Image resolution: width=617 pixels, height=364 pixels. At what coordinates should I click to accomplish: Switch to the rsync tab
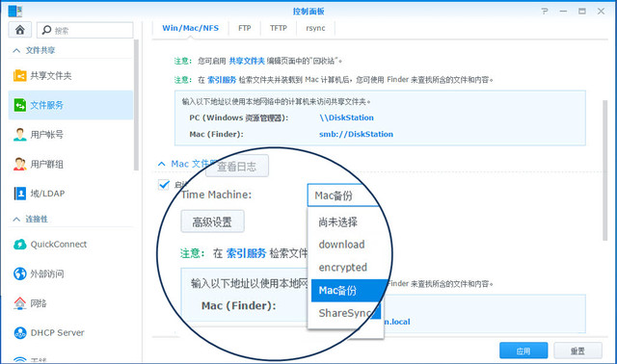pos(315,28)
